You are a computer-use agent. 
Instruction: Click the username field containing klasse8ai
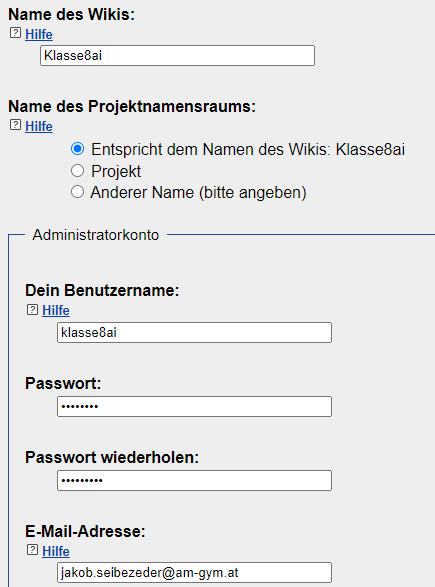pyautogui.click(x=194, y=332)
